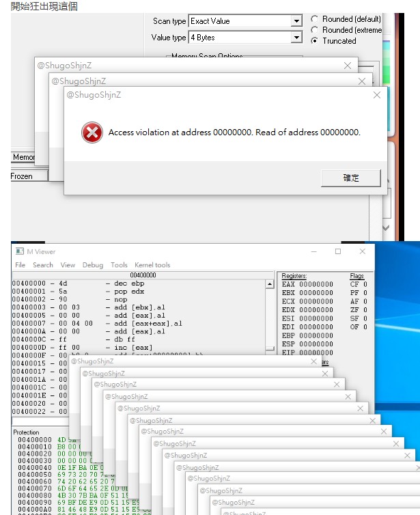Click the ESP register value

point(316,344)
